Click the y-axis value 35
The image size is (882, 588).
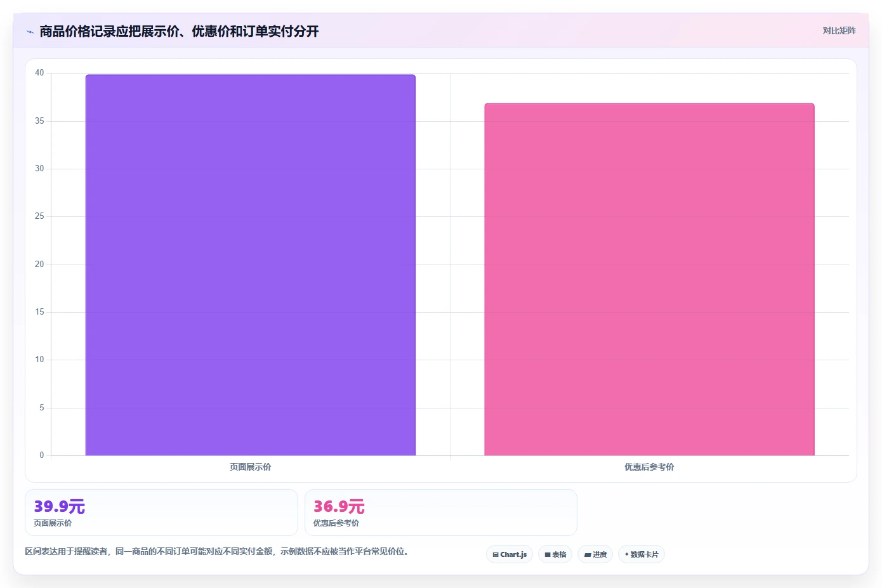pos(39,121)
